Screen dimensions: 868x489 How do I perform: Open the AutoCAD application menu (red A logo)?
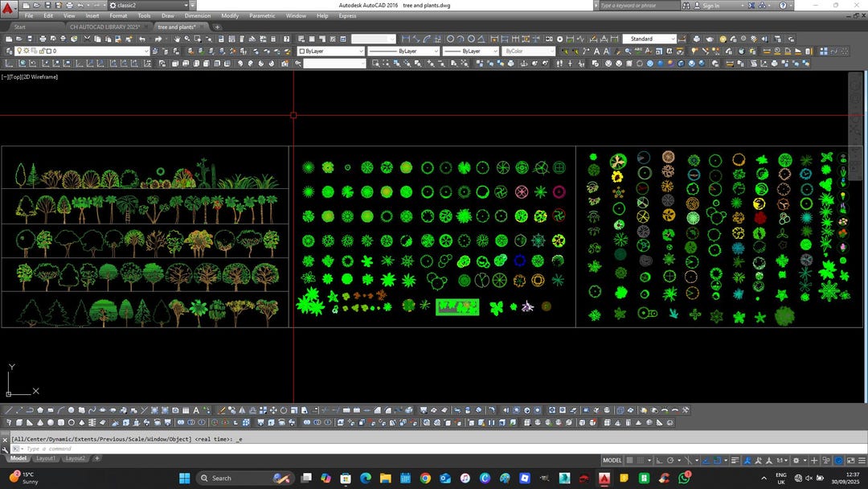pyautogui.click(x=7, y=7)
